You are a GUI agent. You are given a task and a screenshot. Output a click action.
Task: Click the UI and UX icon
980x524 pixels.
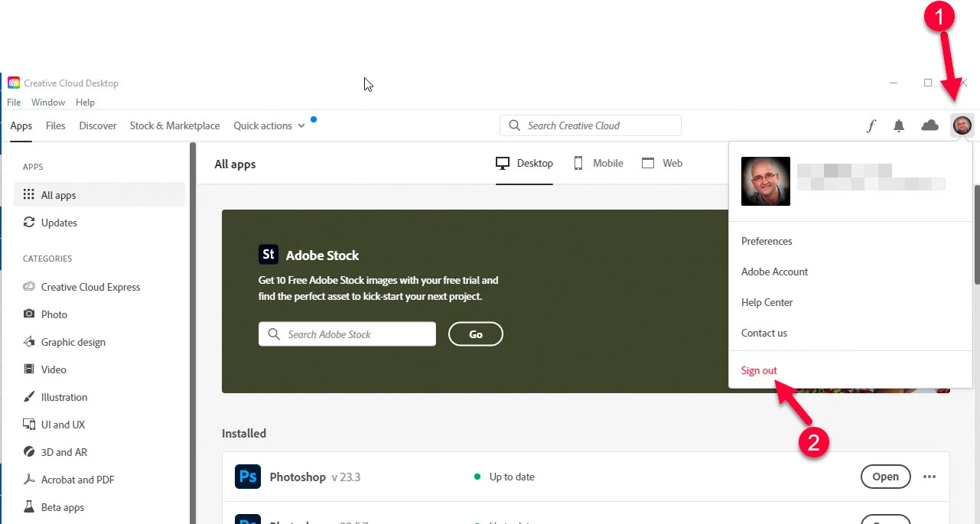tap(29, 425)
